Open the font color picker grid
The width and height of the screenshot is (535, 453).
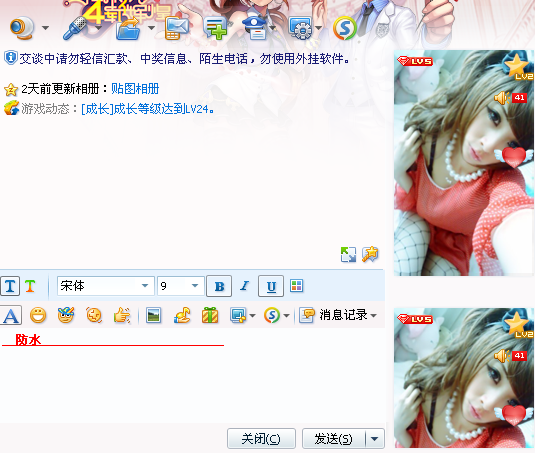coord(297,286)
